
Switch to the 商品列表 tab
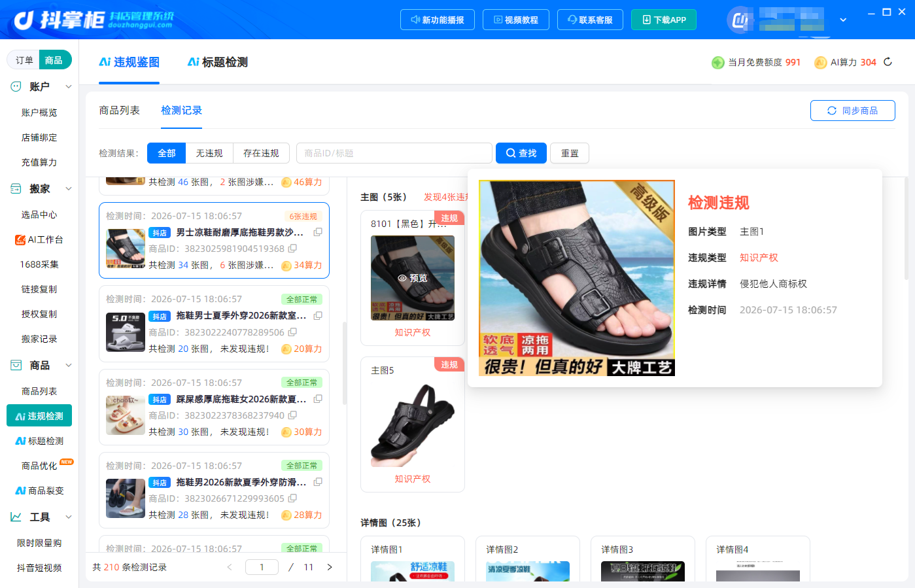point(119,111)
